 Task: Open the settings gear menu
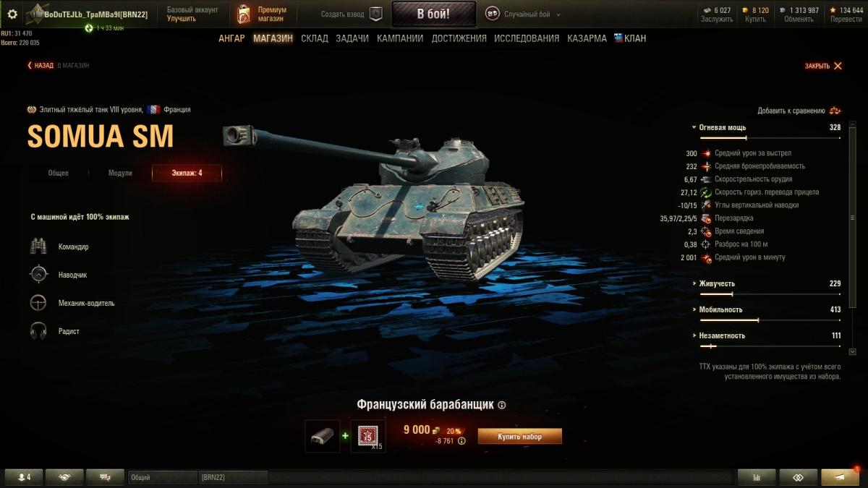(12, 14)
